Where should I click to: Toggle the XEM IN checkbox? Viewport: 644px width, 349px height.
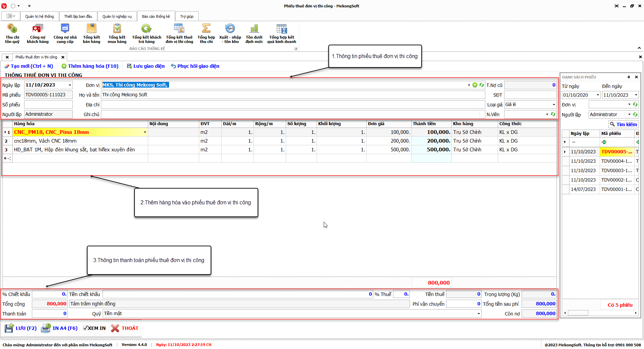click(x=85, y=328)
